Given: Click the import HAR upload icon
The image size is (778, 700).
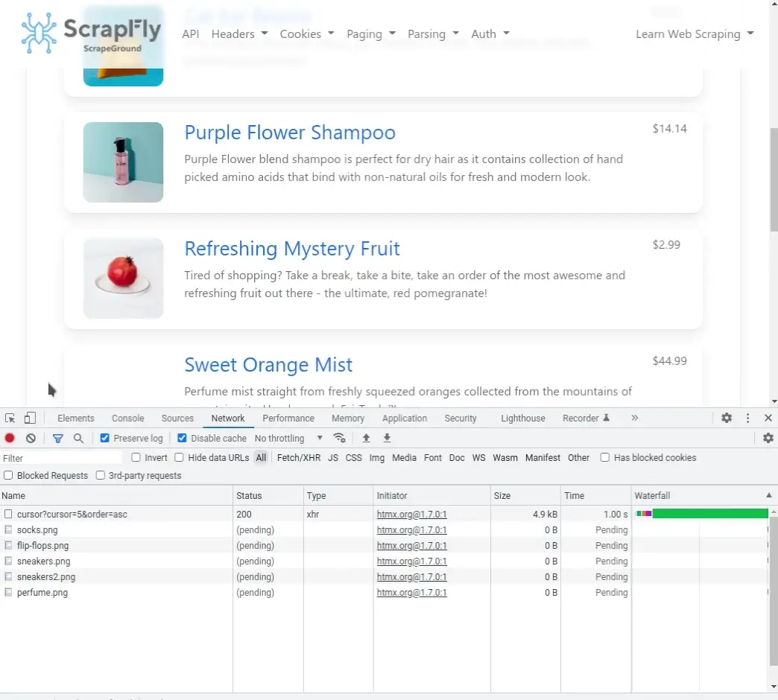Looking at the screenshot, I should click(x=366, y=438).
